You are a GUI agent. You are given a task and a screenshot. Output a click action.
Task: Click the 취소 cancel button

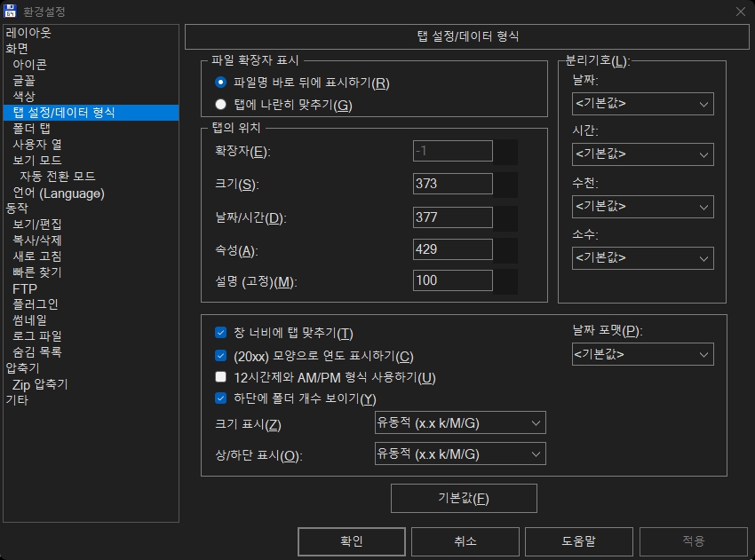[x=465, y=541]
